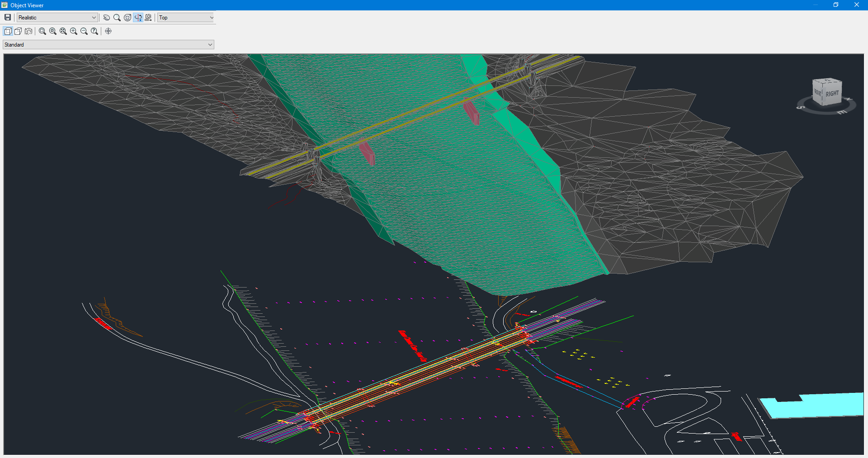The width and height of the screenshot is (868, 458).
Task: Click the Zoom Extents icon
Action: [63, 31]
